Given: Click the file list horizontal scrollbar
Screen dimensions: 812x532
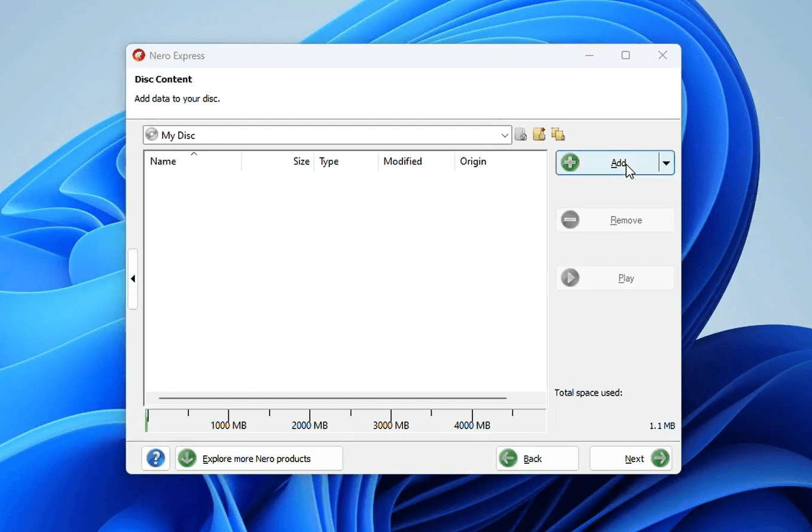Looking at the screenshot, I should [332, 398].
